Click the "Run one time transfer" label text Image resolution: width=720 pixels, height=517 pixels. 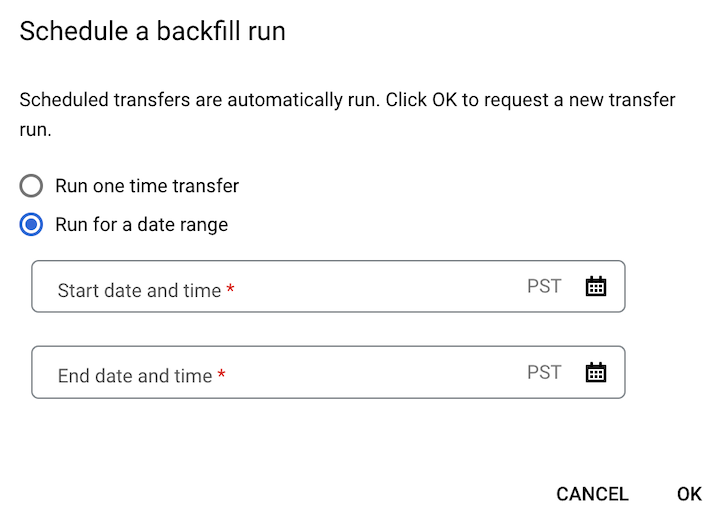coord(147,186)
